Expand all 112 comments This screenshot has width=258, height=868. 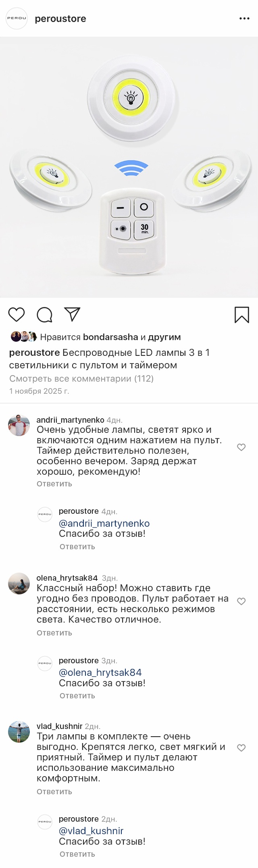click(81, 378)
